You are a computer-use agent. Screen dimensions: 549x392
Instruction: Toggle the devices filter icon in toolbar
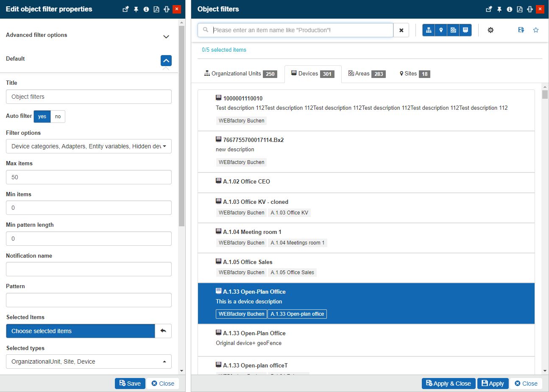[x=465, y=30]
